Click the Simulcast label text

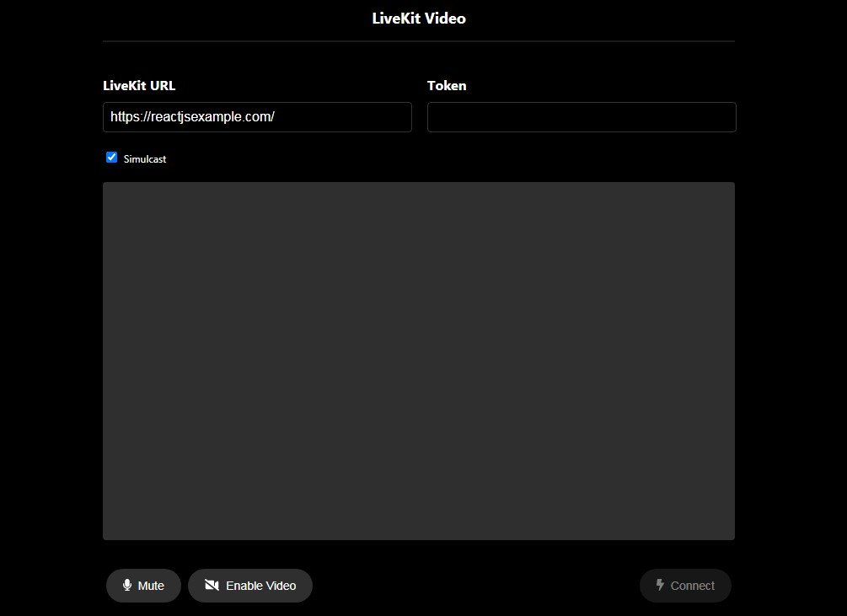pos(145,158)
